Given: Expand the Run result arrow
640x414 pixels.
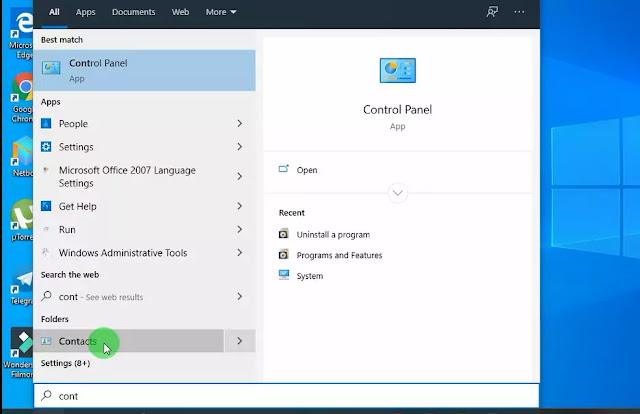Looking at the screenshot, I should click(240, 229).
